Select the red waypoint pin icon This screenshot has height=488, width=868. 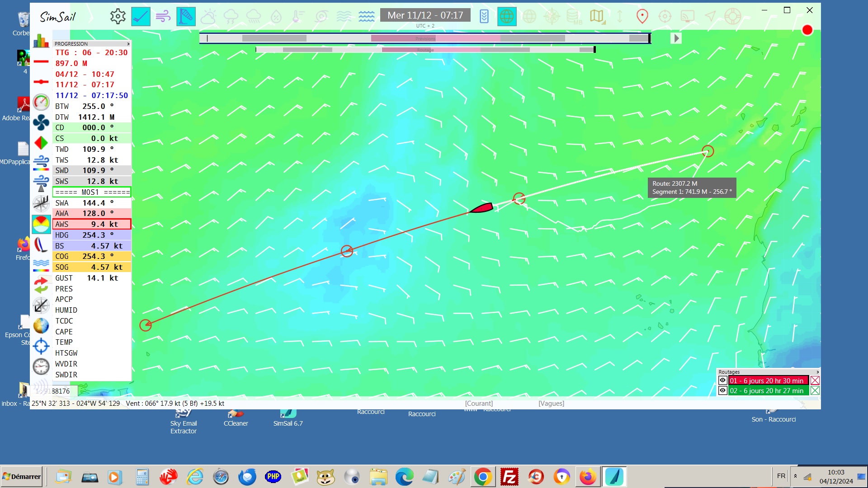(x=642, y=17)
